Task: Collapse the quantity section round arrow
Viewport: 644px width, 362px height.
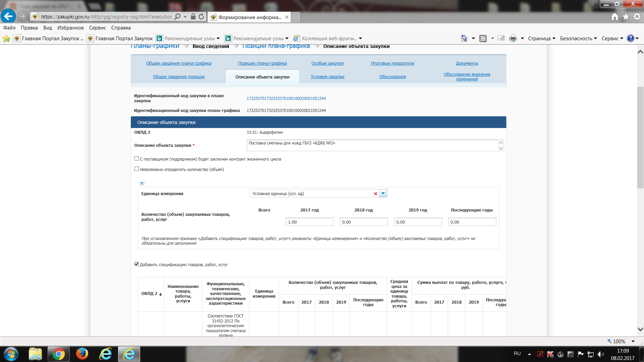Action: pyautogui.click(x=142, y=183)
